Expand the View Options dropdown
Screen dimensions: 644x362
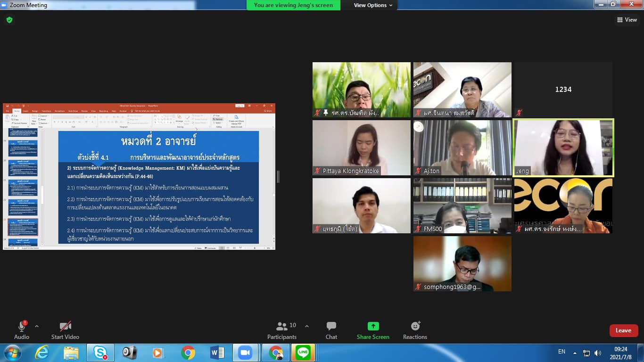coord(373,5)
